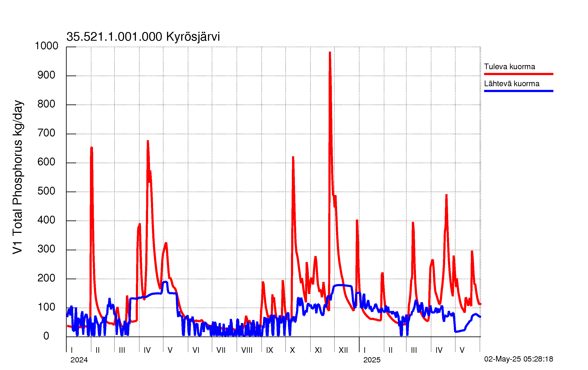Click the month label XI
Viewport: 588px width, 370px height.
pos(318,350)
